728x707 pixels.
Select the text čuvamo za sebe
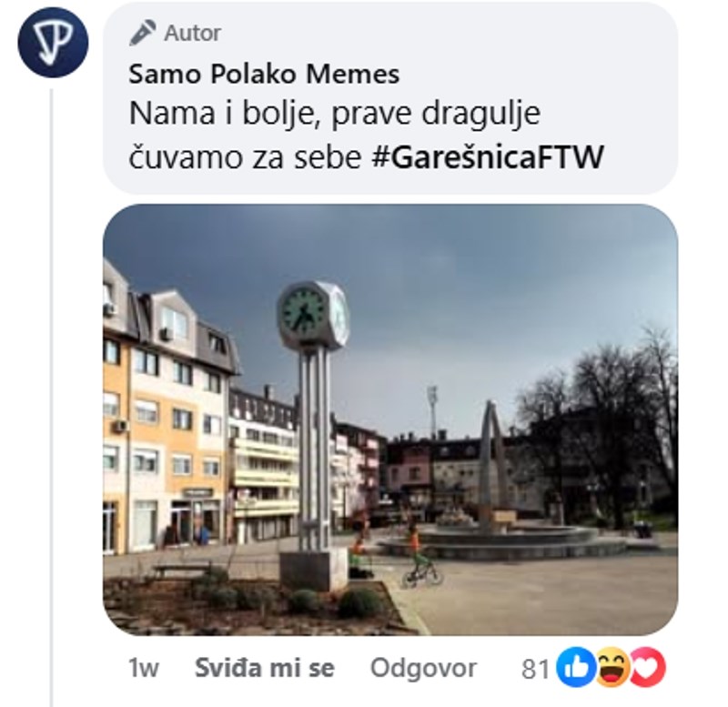pos(245,157)
